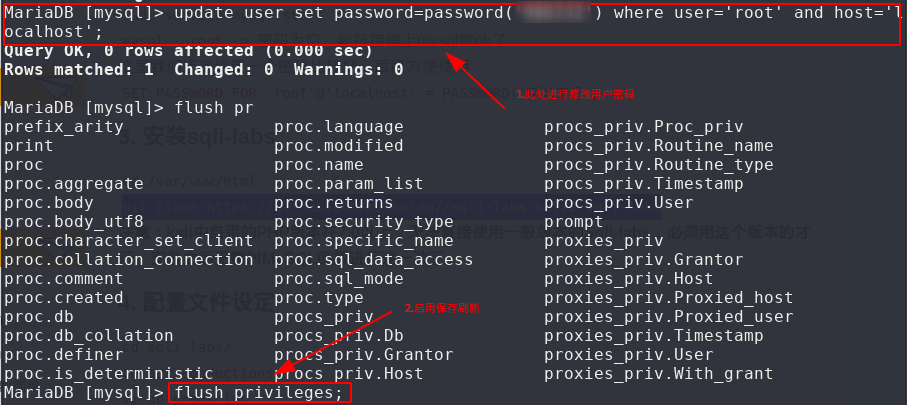Select the proc.character_set_client entry
Screen dimensions: 907x405
[x=128, y=241]
